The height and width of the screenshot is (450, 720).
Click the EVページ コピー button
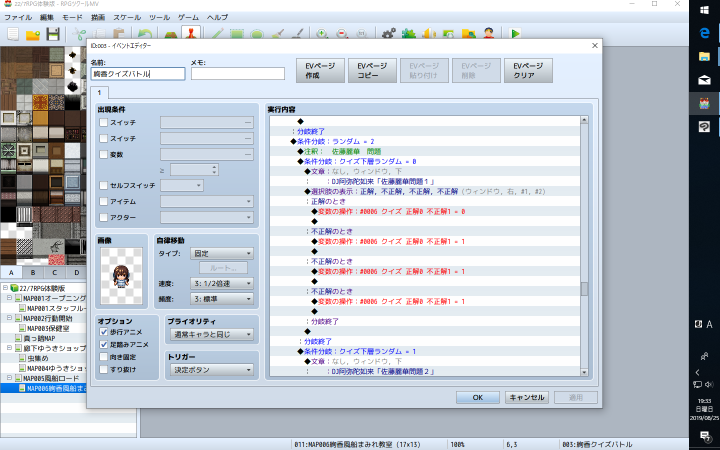pyautogui.click(x=369, y=71)
